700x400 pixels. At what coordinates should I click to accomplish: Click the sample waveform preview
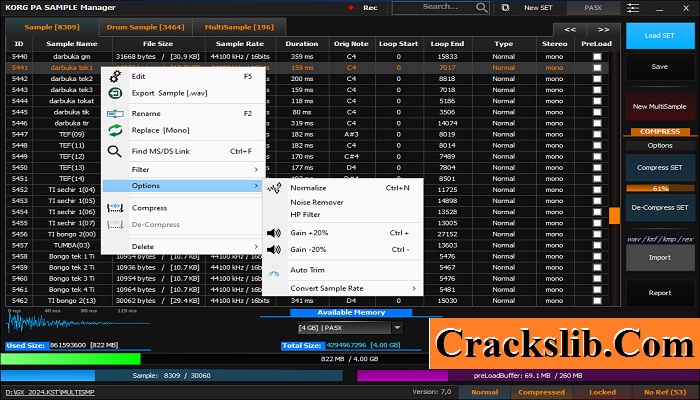78,323
